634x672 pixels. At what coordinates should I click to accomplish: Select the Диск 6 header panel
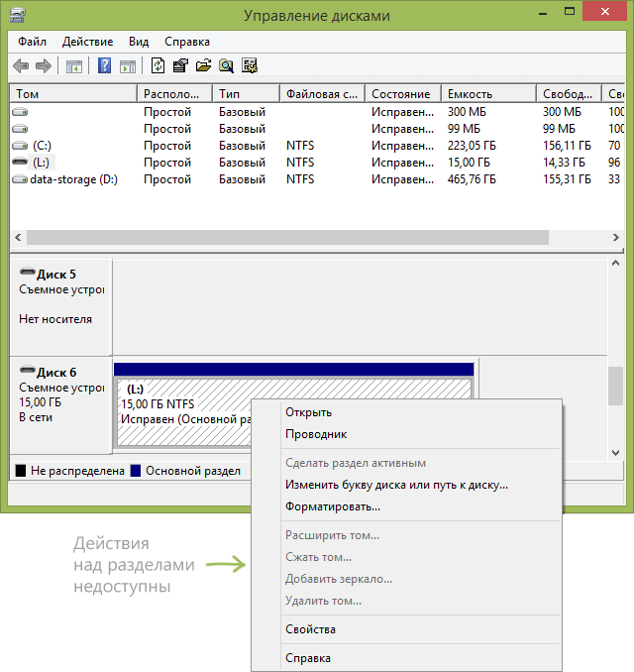(60, 405)
